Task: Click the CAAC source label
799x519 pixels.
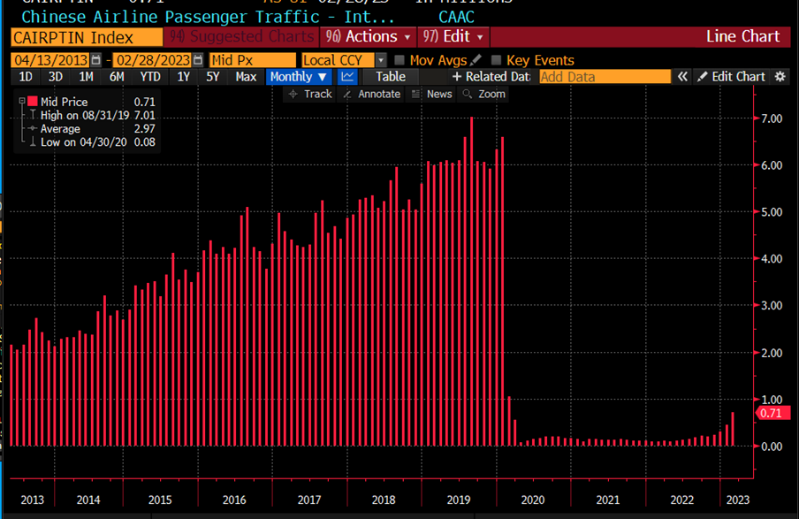Action: pos(456,17)
